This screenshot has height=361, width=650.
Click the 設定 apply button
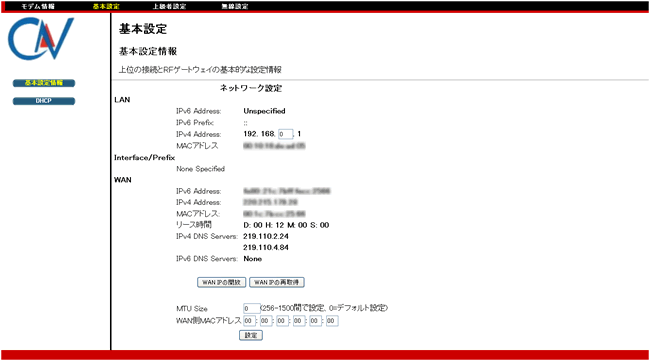tap(251, 335)
